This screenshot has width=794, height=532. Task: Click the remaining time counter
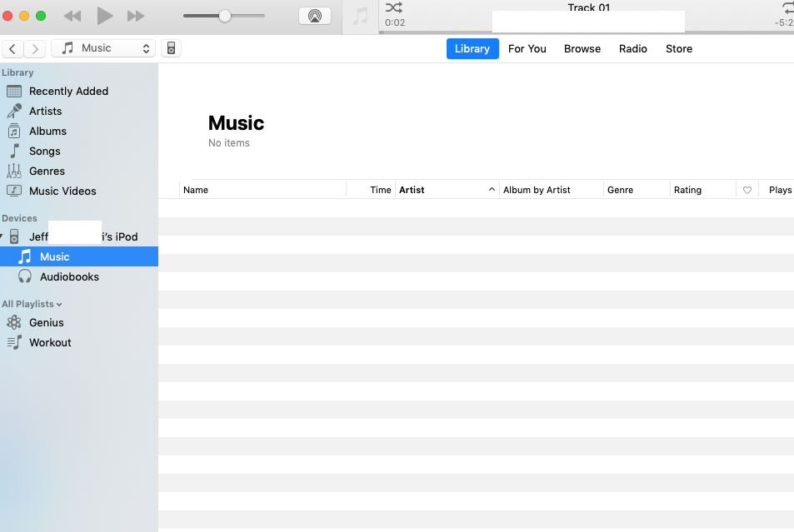coord(784,22)
